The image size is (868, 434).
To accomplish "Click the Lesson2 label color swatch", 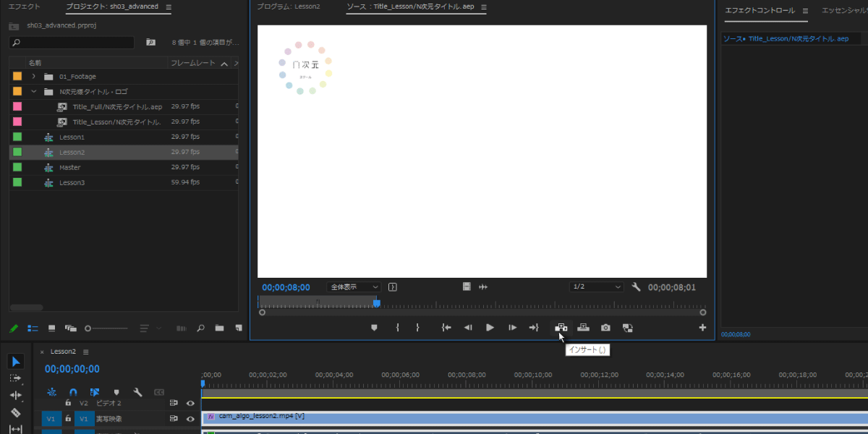I will 17,152.
